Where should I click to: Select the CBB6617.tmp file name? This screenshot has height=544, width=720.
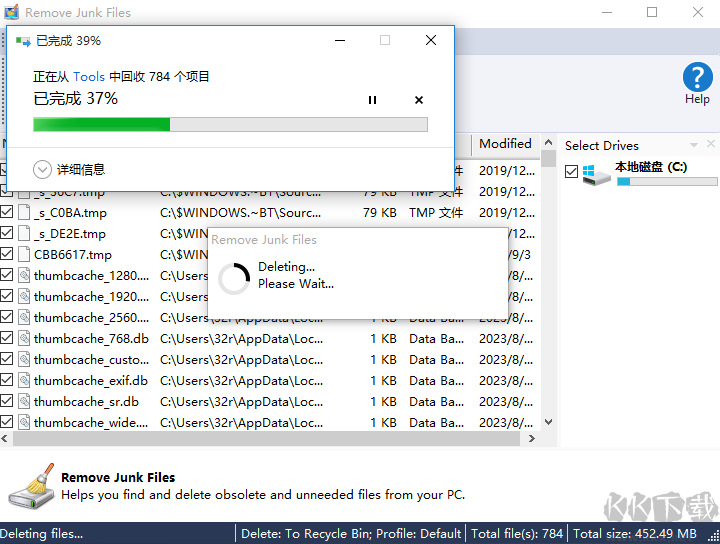click(x=73, y=254)
